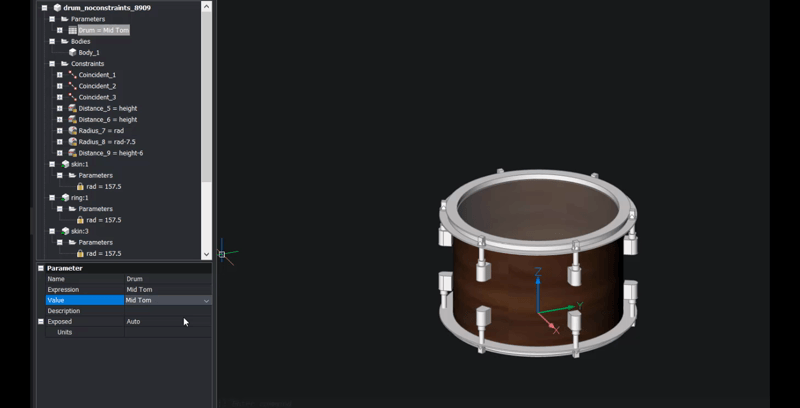800x408 pixels.
Task: Click the drum_noconstraints_8909 root assembly icon
Action: [x=57, y=7]
